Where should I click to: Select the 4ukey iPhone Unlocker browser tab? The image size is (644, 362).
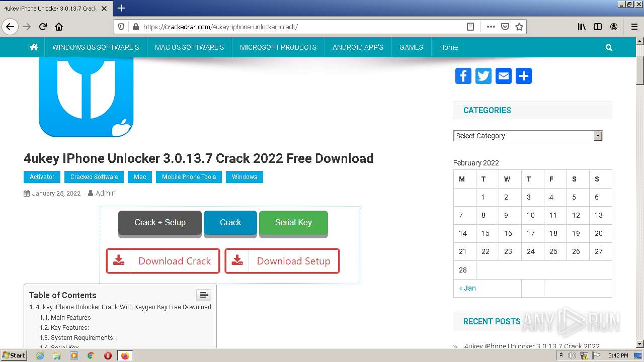tap(55, 9)
